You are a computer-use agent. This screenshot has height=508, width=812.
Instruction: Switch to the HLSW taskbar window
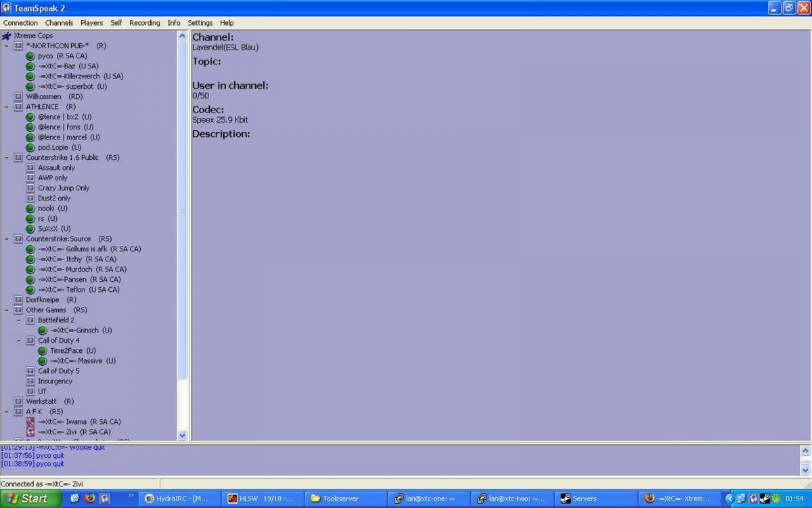coord(262,499)
